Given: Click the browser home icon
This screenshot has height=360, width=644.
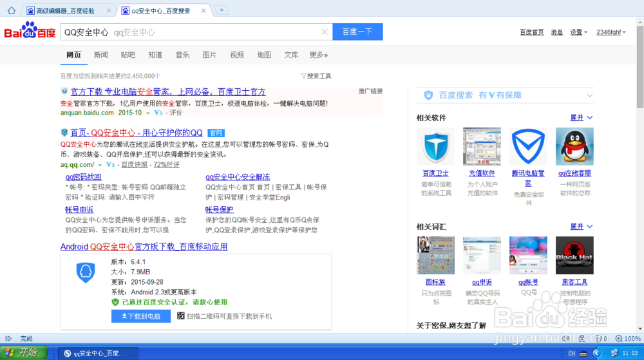Looking at the screenshot, I should point(11,10).
